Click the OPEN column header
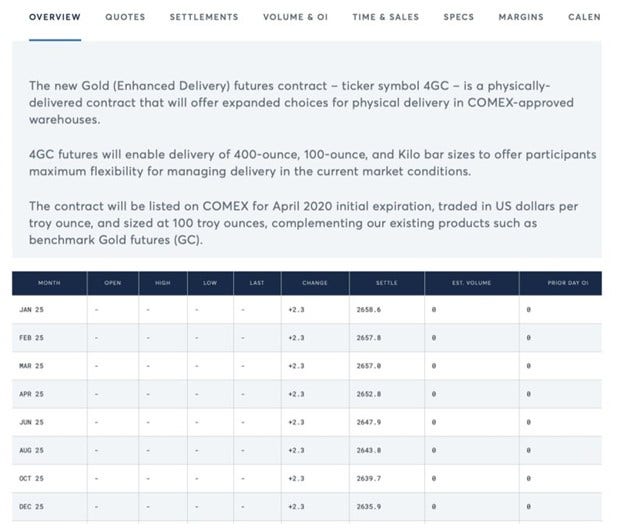The height and width of the screenshot is (532, 624). (x=113, y=283)
